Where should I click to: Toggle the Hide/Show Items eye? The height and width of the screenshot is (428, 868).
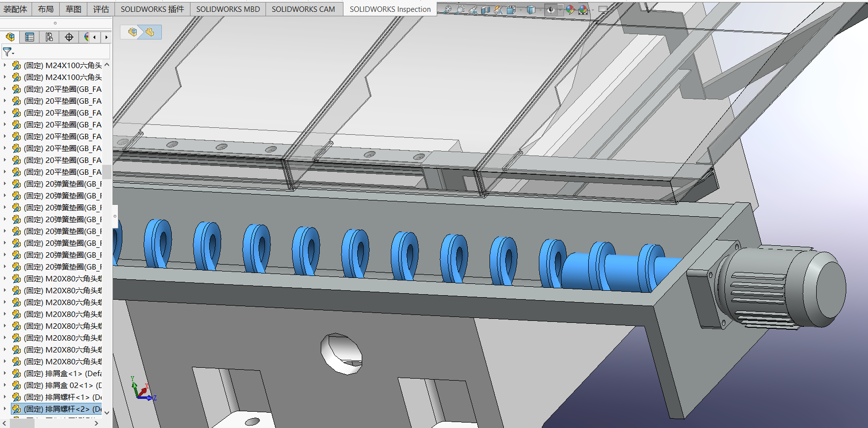[551, 9]
